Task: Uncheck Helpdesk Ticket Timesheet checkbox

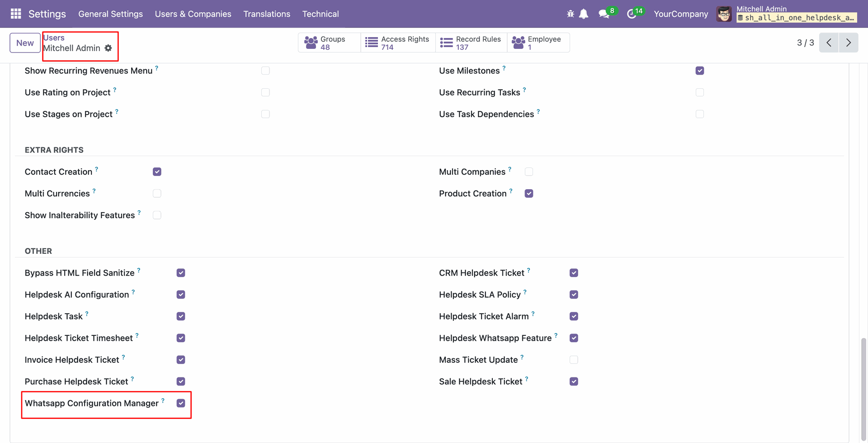Action: [x=181, y=338]
